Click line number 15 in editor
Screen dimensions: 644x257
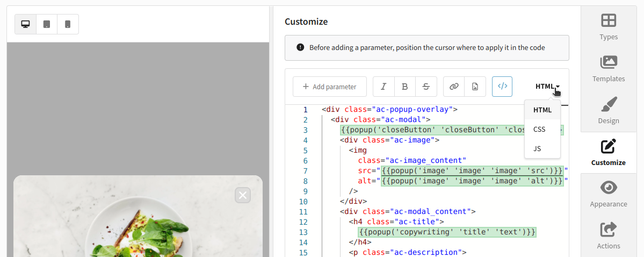(303, 253)
